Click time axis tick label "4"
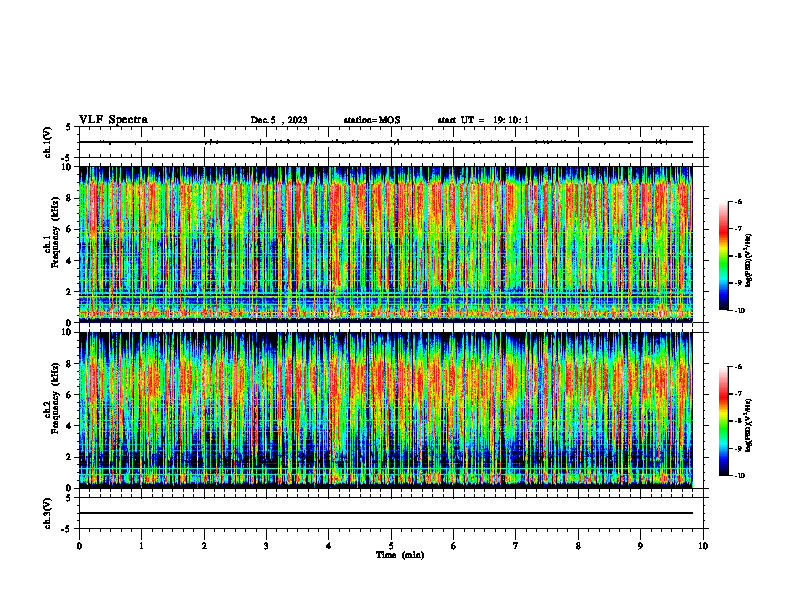 pos(329,546)
